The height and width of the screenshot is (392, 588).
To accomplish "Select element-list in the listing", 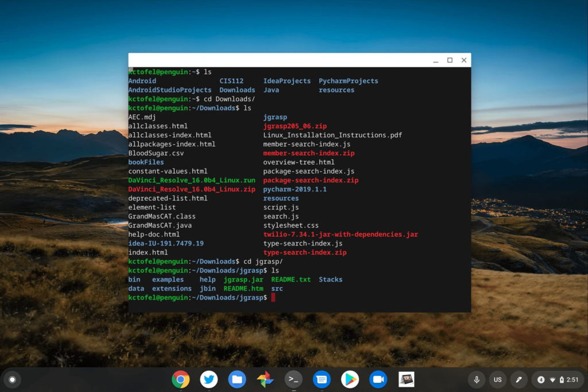I will [x=152, y=207].
